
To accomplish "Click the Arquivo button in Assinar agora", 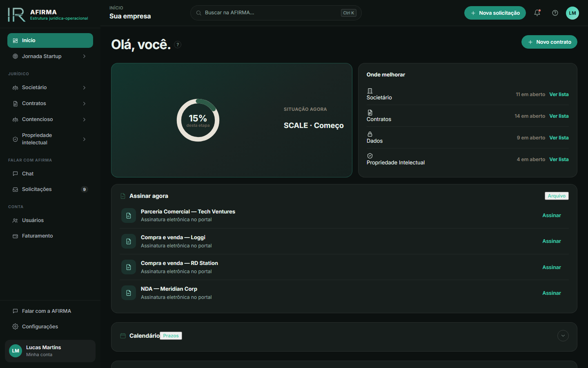I will point(557,196).
